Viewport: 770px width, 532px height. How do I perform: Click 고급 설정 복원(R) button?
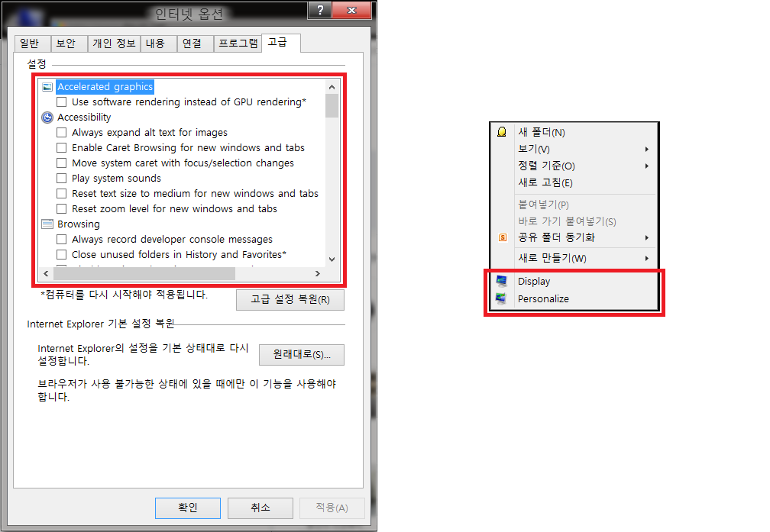click(290, 299)
